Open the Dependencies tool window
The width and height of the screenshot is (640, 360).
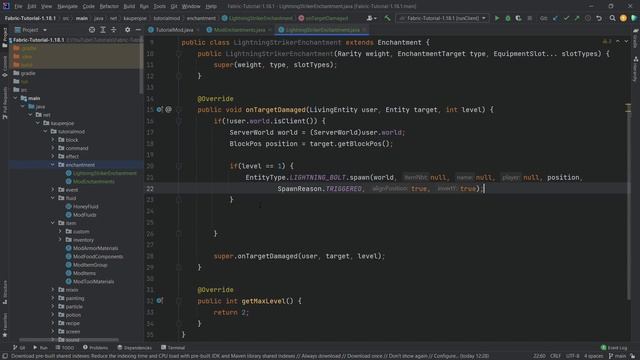[x=135, y=348]
